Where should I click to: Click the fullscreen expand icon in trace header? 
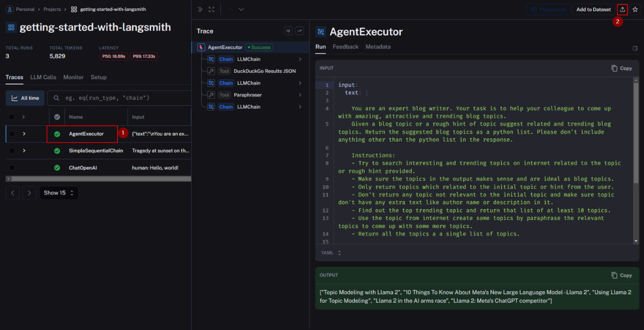[x=211, y=9]
